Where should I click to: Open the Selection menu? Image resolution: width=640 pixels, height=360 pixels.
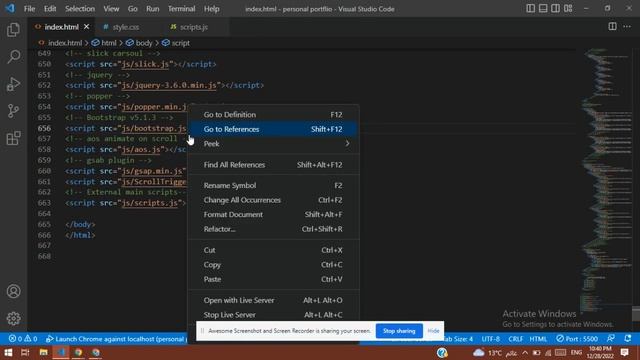coord(80,9)
